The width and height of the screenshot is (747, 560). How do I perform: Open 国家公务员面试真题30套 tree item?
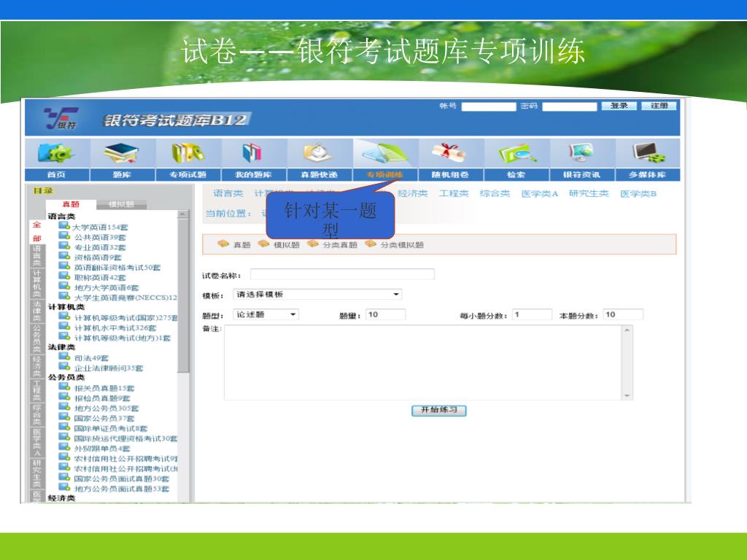(x=122, y=478)
